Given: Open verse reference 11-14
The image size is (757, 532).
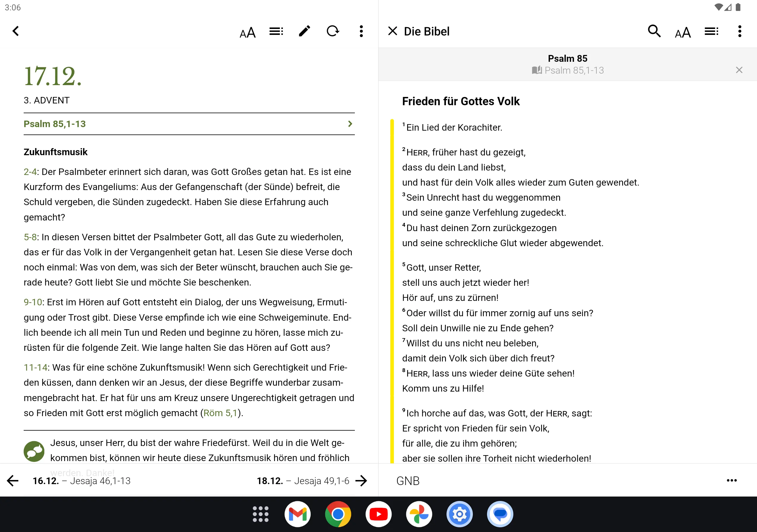Looking at the screenshot, I should [35, 367].
